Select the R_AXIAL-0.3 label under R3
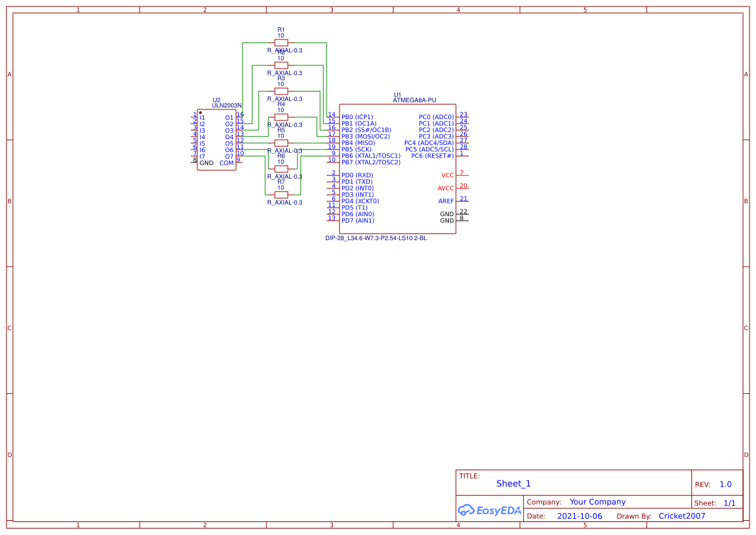The image size is (756, 535). [284, 98]
